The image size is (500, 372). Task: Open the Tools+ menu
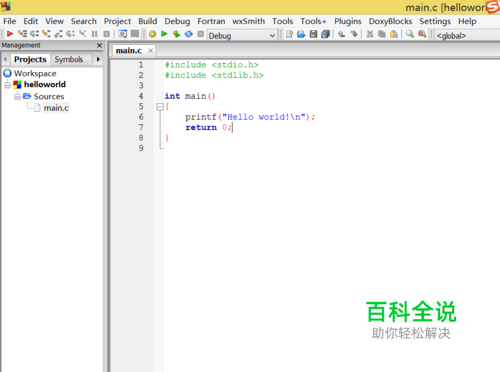coord(313,21)
